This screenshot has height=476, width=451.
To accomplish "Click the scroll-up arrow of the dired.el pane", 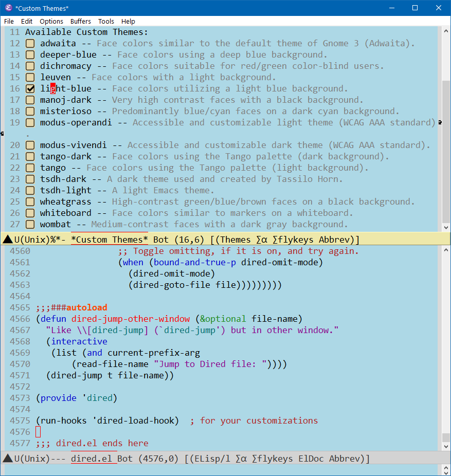I will click(446, 250).
